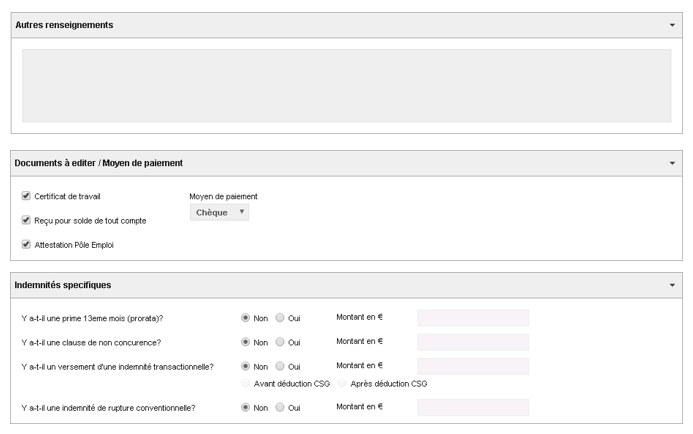Choose Avant déduction CSG radio option
This screenshot has height=434, width=693.
click(x=245, y=383)
